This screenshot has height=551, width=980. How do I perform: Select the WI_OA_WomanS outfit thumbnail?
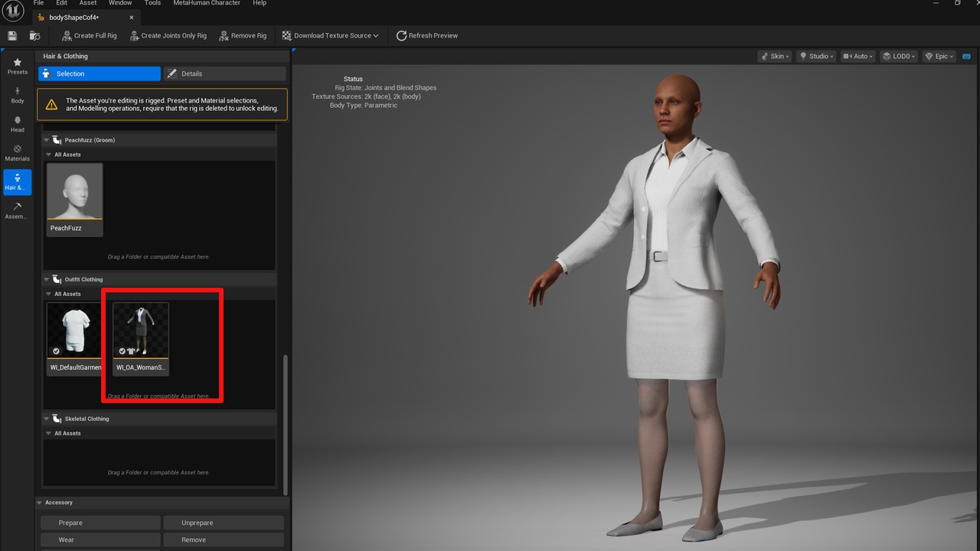pos(141,339)
